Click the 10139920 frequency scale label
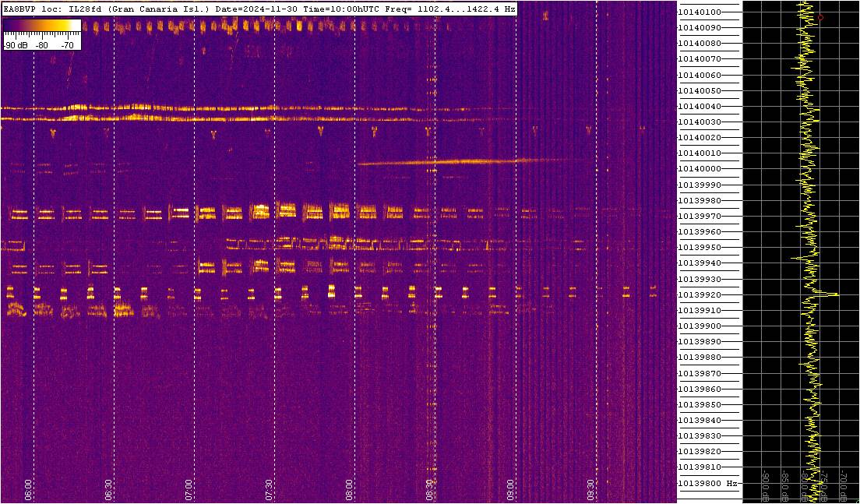This screenshot has height=504, width=860. pos(700,294)
